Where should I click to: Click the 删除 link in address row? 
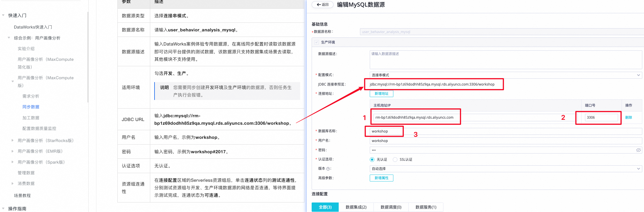point(628,118)
